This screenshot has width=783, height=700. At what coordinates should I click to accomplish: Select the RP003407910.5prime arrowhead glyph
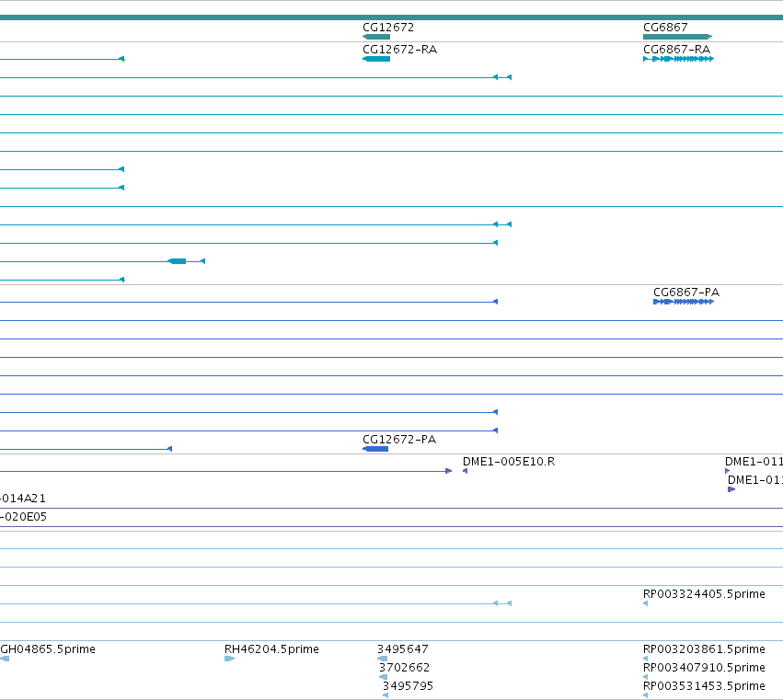coord(645,677)
